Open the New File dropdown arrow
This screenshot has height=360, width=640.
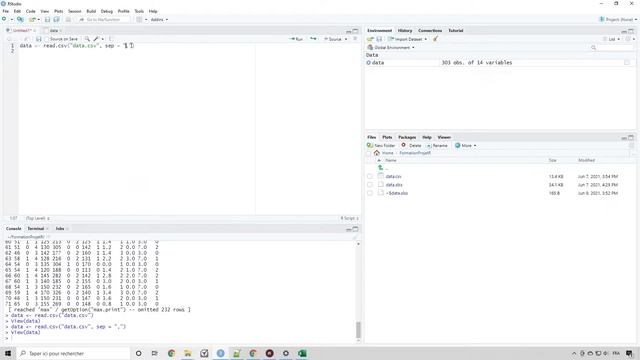[11, 20]
